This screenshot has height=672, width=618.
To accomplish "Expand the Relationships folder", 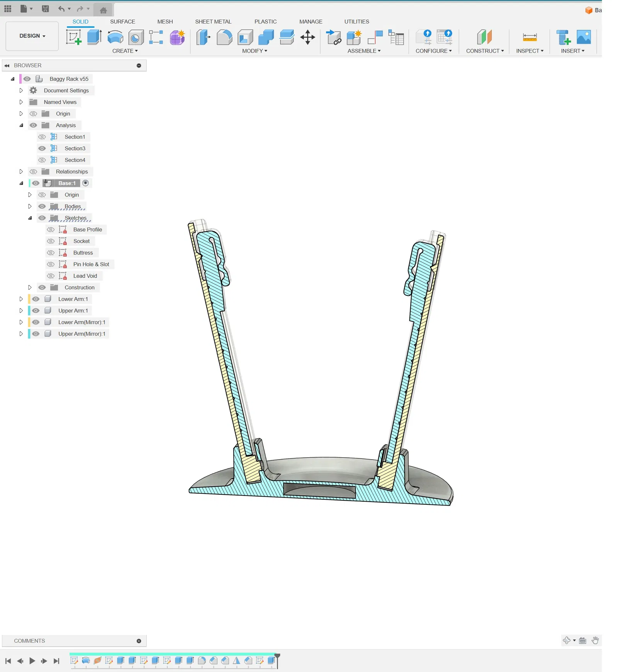I will 21,171.
